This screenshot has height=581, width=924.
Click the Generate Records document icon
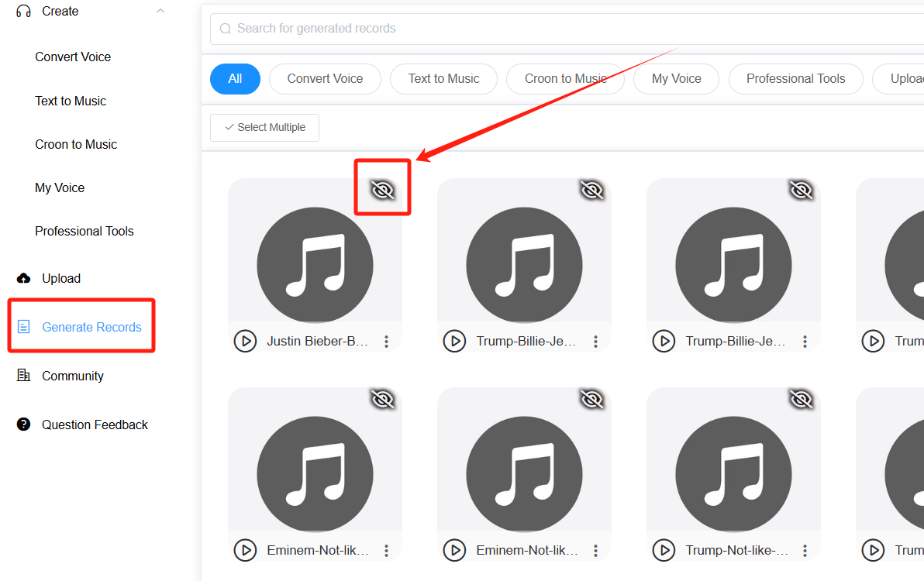pos(23,327)
